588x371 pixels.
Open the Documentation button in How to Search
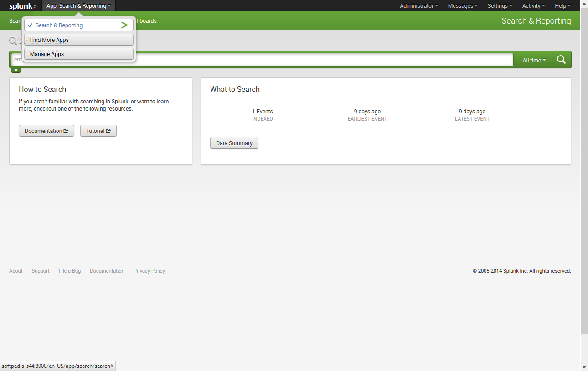click(x=46, y=131)
